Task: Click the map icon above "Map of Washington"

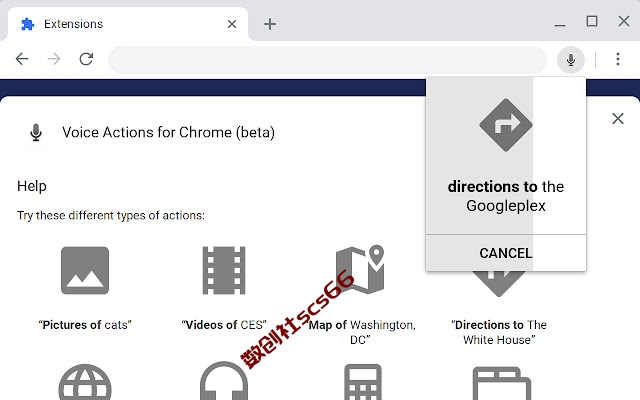Action: tap(360, 269)
